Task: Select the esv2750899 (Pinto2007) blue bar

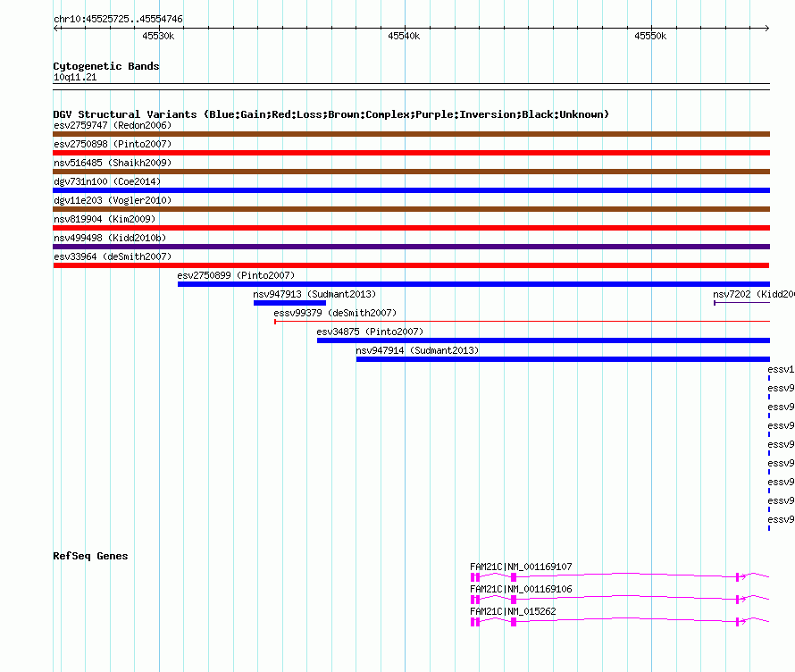Action: [473, 284]
